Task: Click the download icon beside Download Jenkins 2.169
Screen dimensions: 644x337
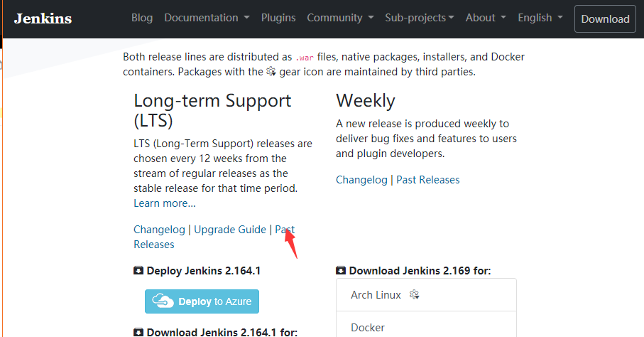Action: [341, 271]
